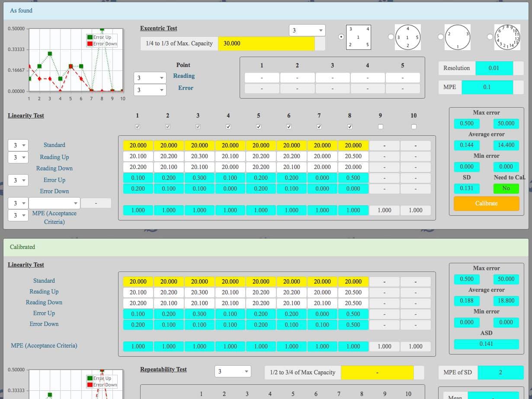The height and width of the screenshot is (399, 532).
Task: Click the MPE value 0.1 field
Action: click(487, 87)
